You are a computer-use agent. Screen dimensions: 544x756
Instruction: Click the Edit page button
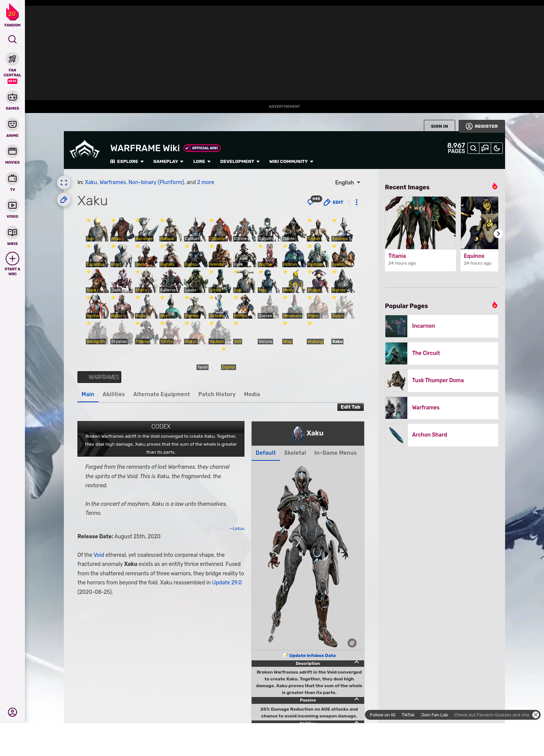click(x=334, y=202)
